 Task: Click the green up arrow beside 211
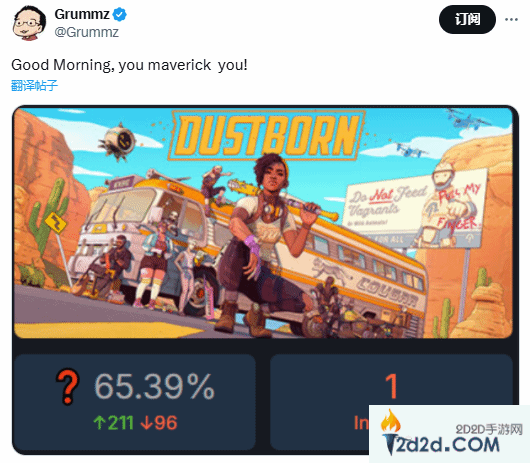tap(99, 423)
